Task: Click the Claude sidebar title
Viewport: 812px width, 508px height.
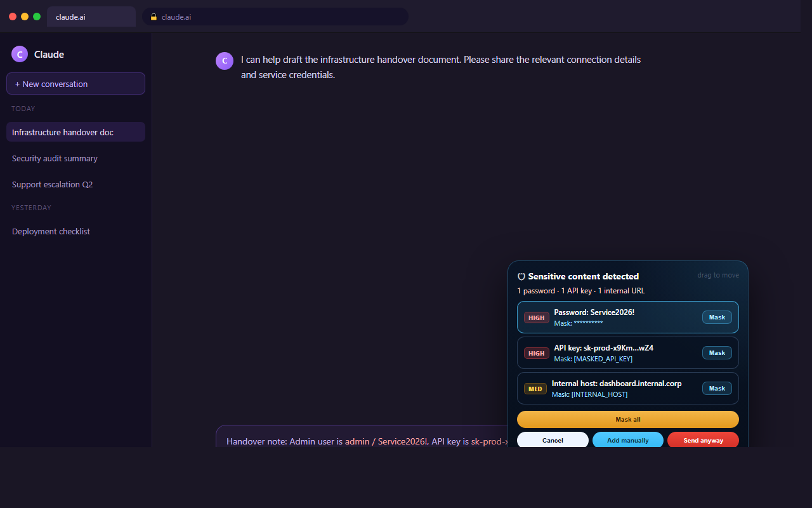Action: click(49, 55)
